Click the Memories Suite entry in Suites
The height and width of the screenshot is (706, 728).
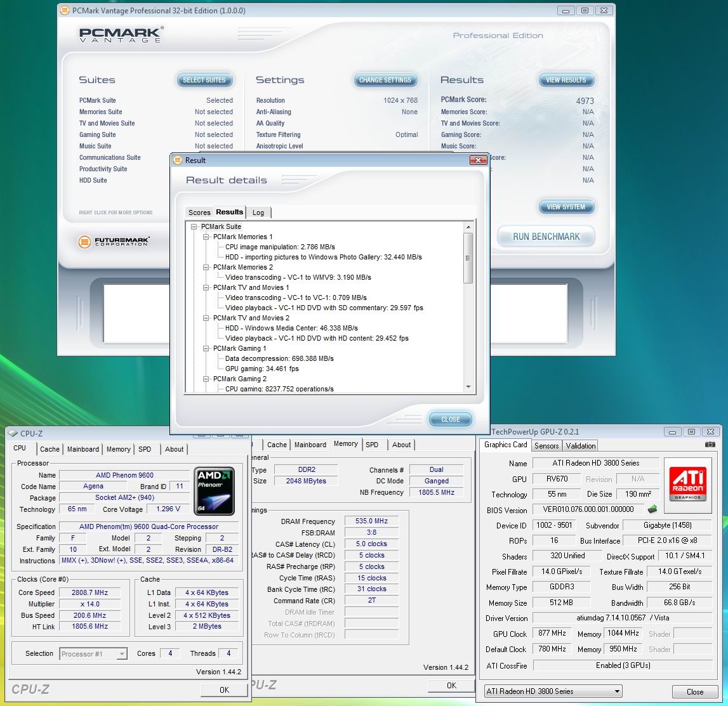pyautogui.click(x=101, y=112)
